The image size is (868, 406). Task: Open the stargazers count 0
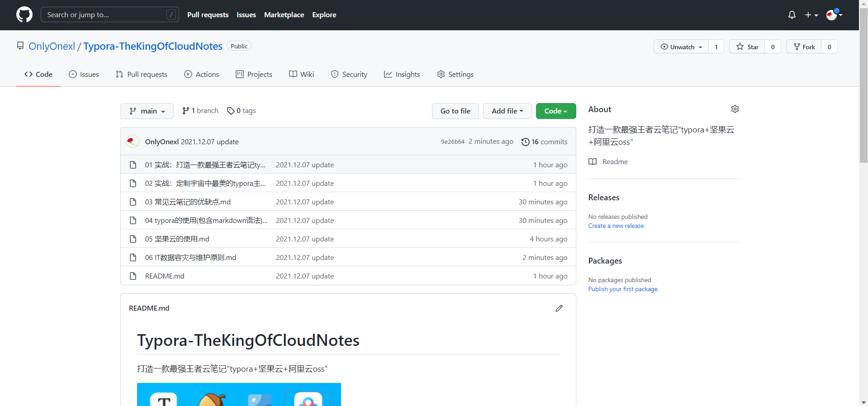coord(773,47)
